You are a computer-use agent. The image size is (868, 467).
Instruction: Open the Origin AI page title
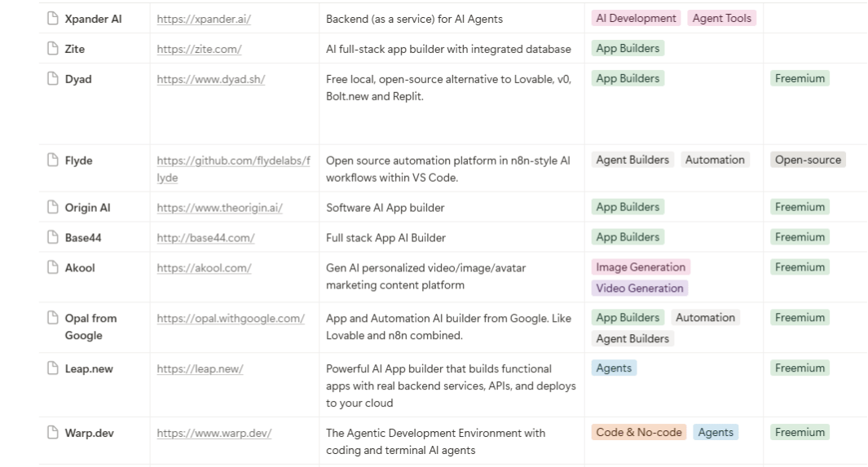point(87,208)
